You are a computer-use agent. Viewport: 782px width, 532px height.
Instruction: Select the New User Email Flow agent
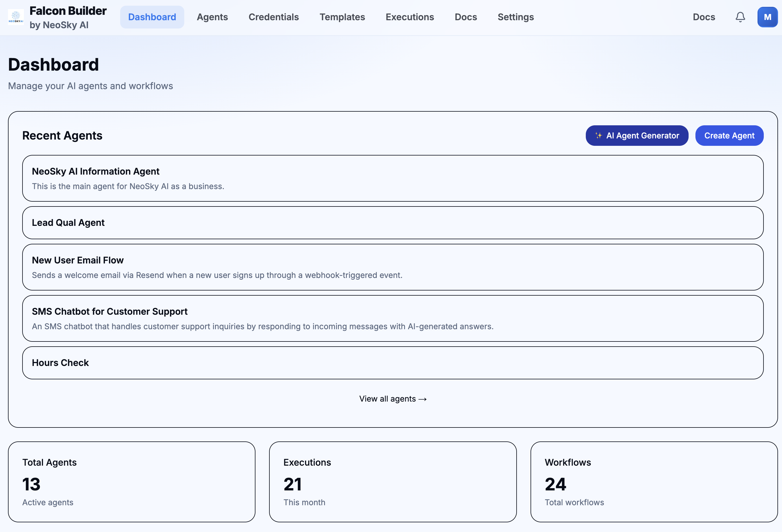393,267
